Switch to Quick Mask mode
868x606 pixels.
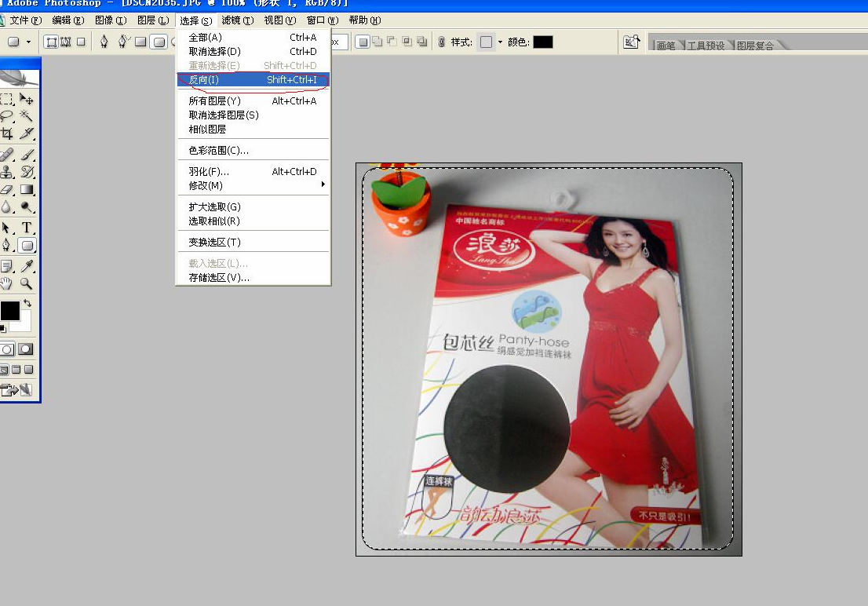coord(25,349)
